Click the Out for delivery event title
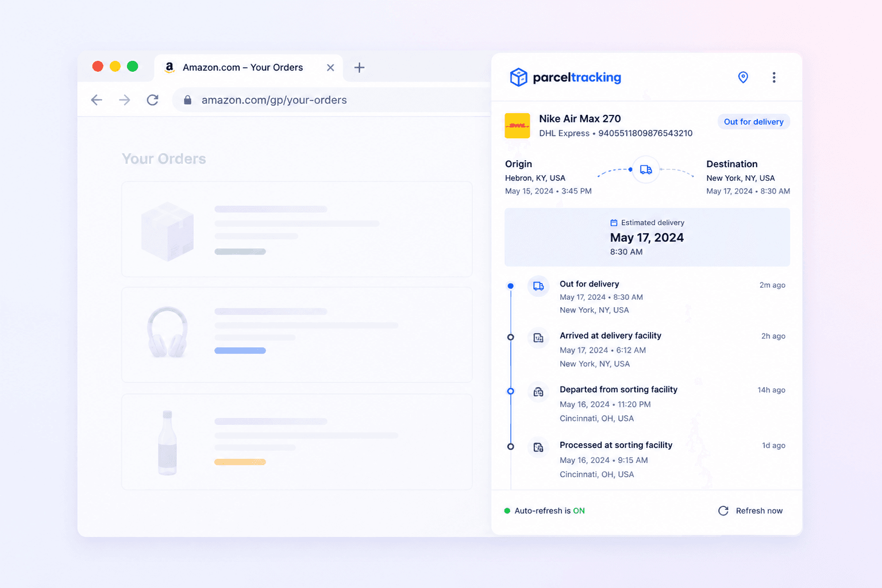The height and width of the screenshot is (588, 882). coord(590,284)
